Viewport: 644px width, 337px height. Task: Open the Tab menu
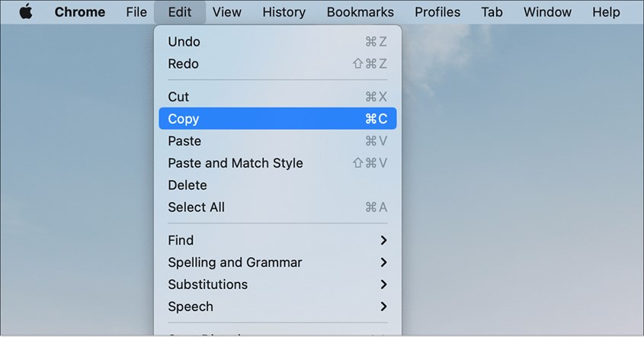[x=492, y=12]
